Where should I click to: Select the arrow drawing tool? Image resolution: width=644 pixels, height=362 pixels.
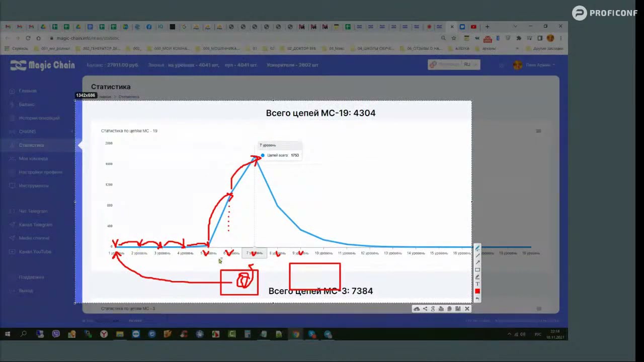pyautogui.click(x=477, y=262)
